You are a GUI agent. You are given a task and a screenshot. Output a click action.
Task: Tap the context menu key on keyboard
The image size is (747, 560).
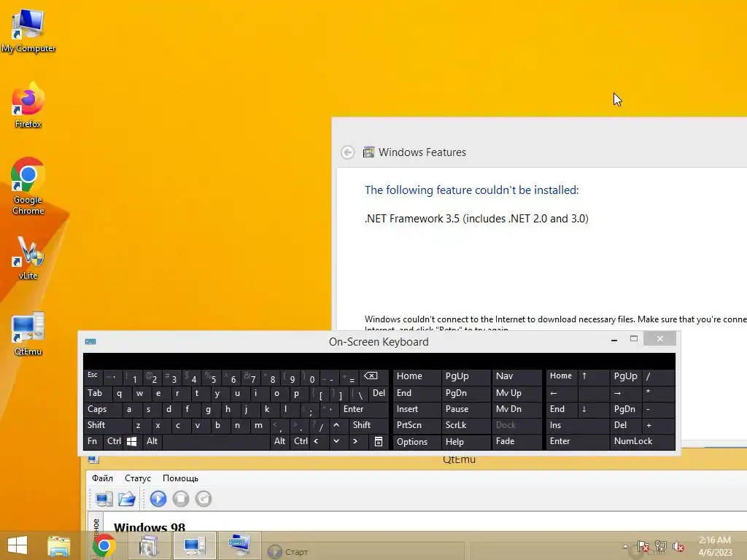(379, 442)
